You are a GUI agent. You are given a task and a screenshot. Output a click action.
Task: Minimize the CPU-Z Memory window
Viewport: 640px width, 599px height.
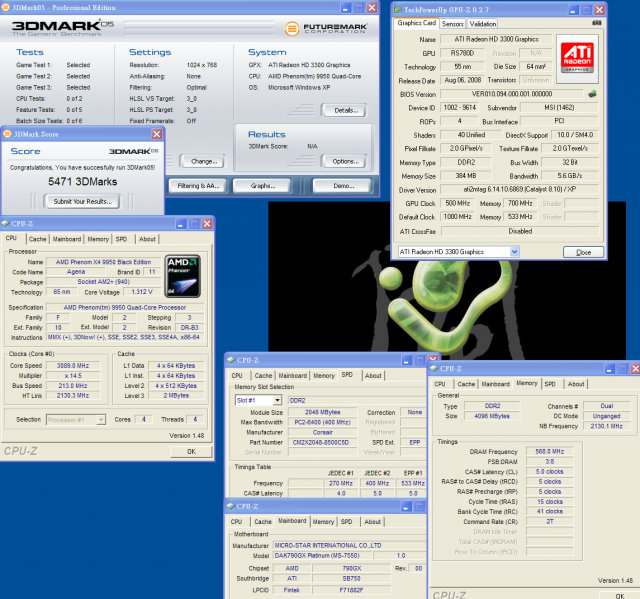(x=609, y=369)
